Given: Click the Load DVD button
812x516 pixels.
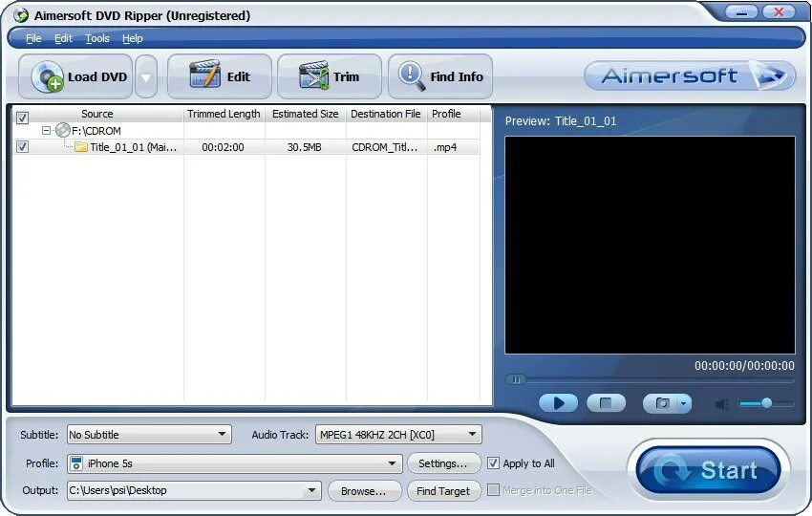Looking at the screenshot, I should [75, 76].
